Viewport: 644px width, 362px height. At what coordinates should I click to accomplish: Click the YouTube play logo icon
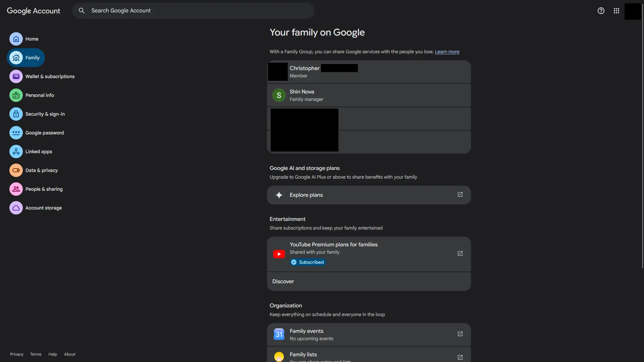(x=279, y=254)
